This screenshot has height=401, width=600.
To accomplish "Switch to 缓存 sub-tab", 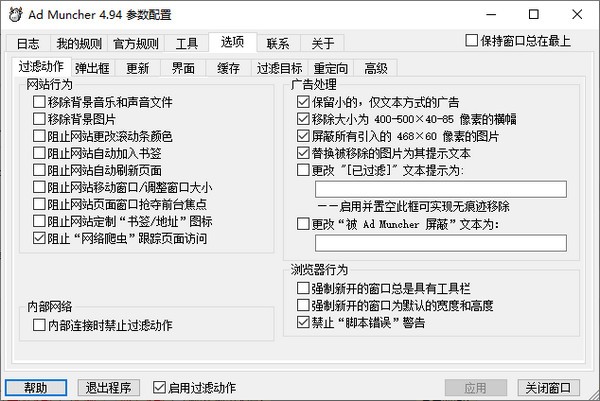I will coord(228,68).
